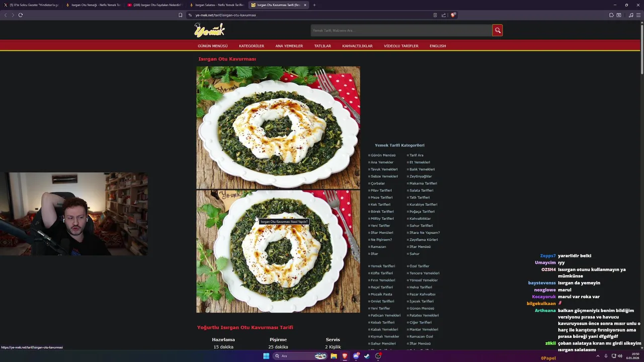
Task: Show hidden system tray icons chevron
Action: [598, 356]
